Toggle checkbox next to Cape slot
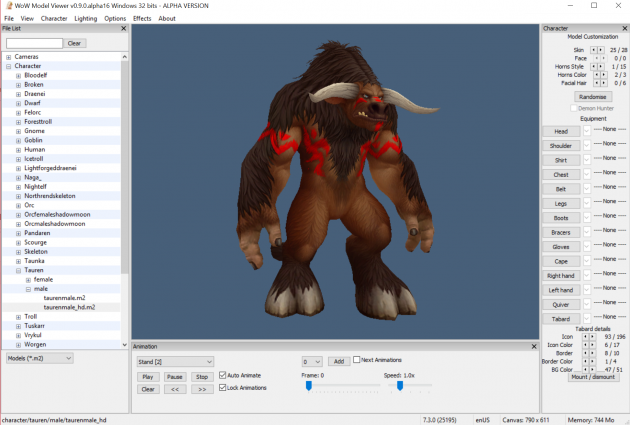This screenshot has height=425, width=630. point(587,261)
